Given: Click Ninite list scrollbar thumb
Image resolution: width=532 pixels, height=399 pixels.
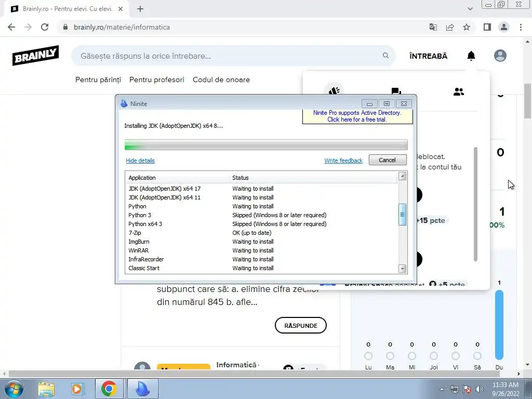Looking at the screenshot, I should 402,215.
